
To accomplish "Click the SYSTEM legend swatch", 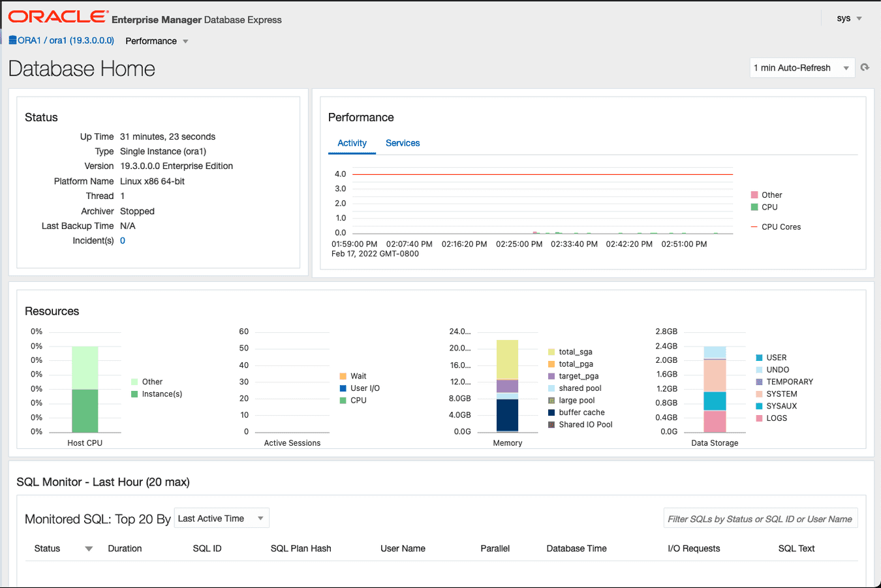I will [759, 394].
